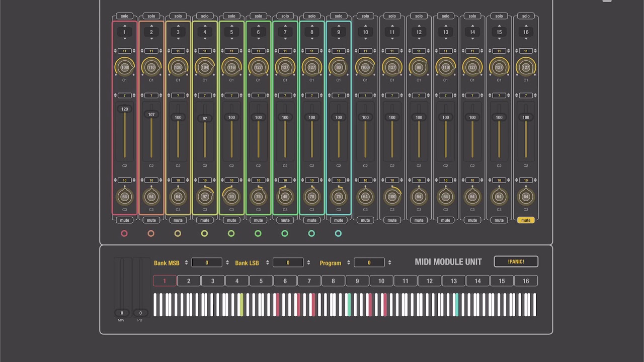Select keyboard channel tab 5
Image resolution: width=644 pixels, height=362 pixels.
[x=261, y=281]
